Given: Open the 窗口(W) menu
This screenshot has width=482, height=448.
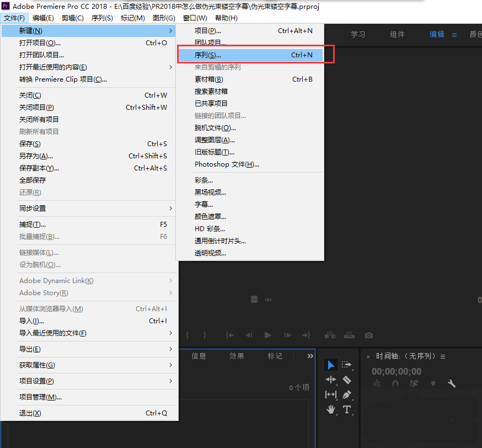Looking at the screenshot, I should 195,18.
